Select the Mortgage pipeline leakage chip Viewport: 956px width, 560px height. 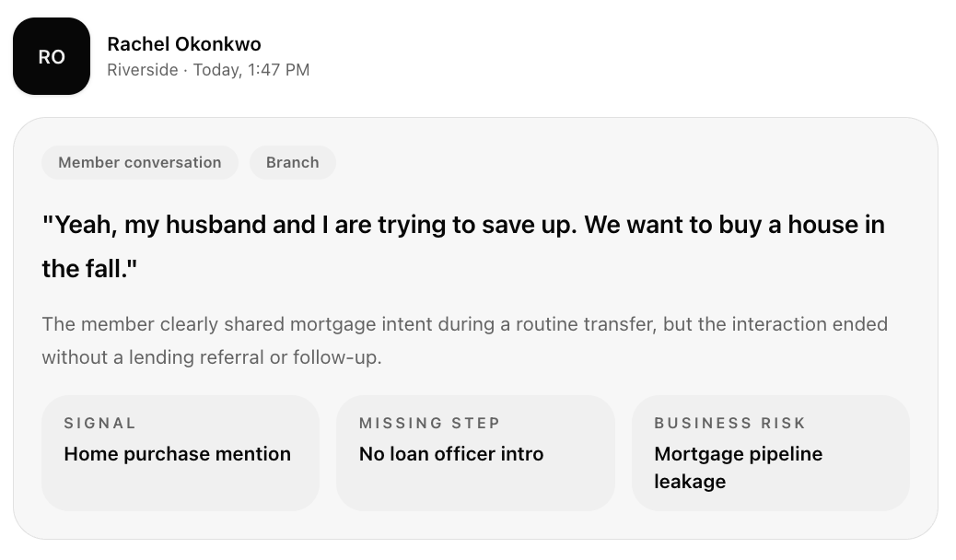pos(738,467)
